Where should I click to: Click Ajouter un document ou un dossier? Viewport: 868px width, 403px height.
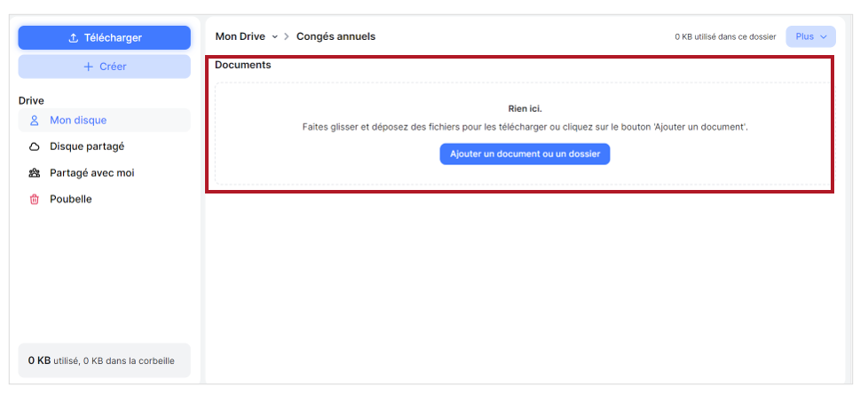(525, 154)
